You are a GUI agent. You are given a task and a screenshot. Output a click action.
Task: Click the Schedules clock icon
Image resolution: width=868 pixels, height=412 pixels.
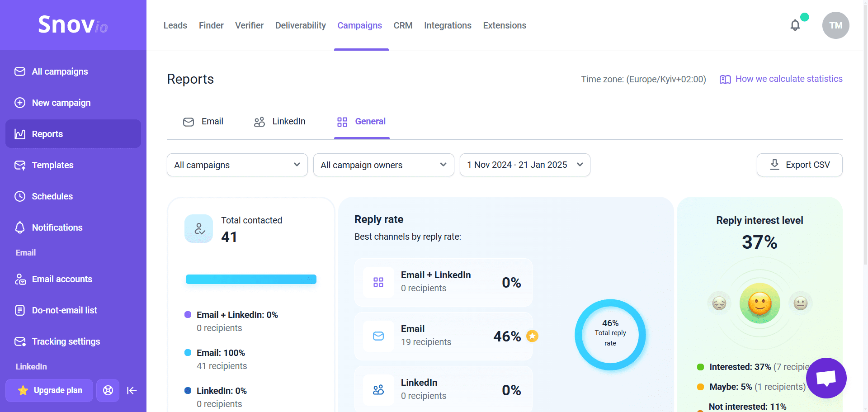pyautogui.click(x=20, y=196)
